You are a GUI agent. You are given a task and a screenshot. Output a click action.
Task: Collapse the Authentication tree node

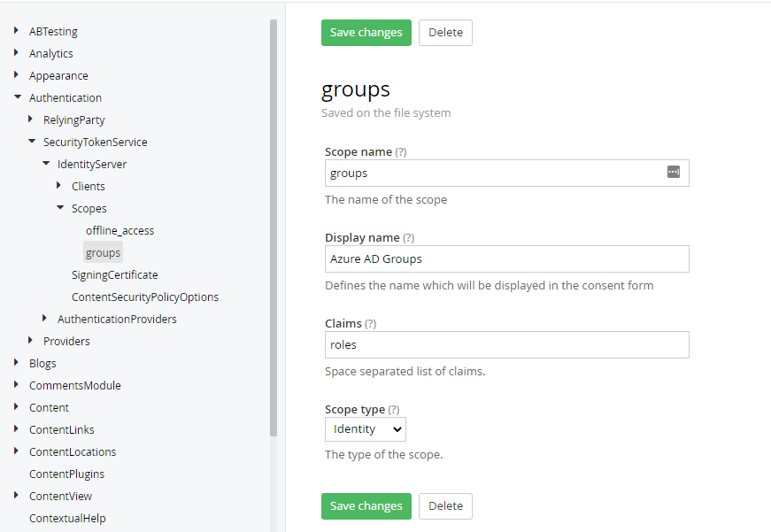(x=18, y=96)
